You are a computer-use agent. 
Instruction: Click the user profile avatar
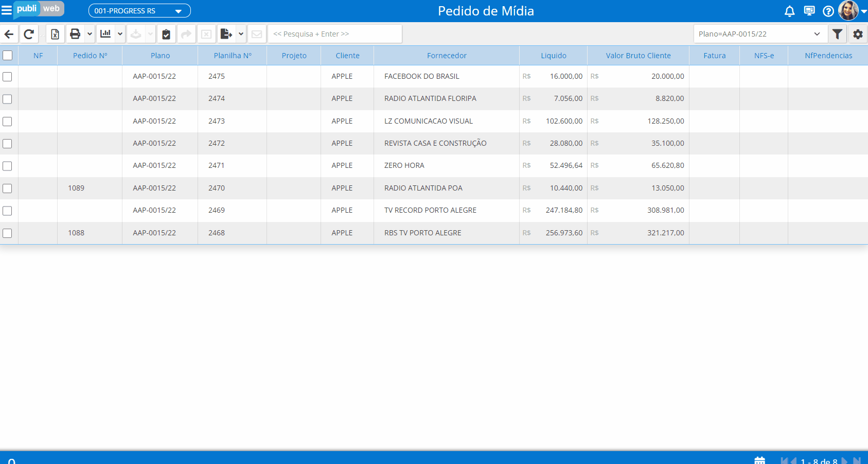click(848, 10)
